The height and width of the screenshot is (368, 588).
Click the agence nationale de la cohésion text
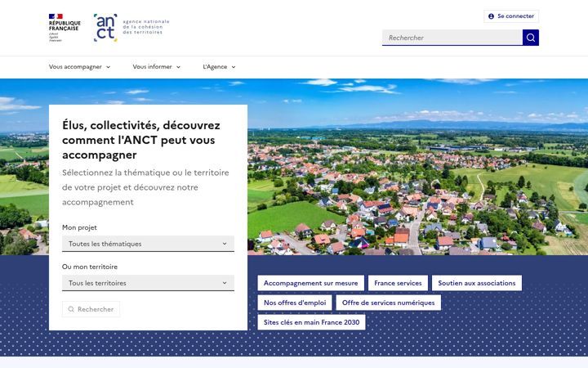(x=146, y=27)
